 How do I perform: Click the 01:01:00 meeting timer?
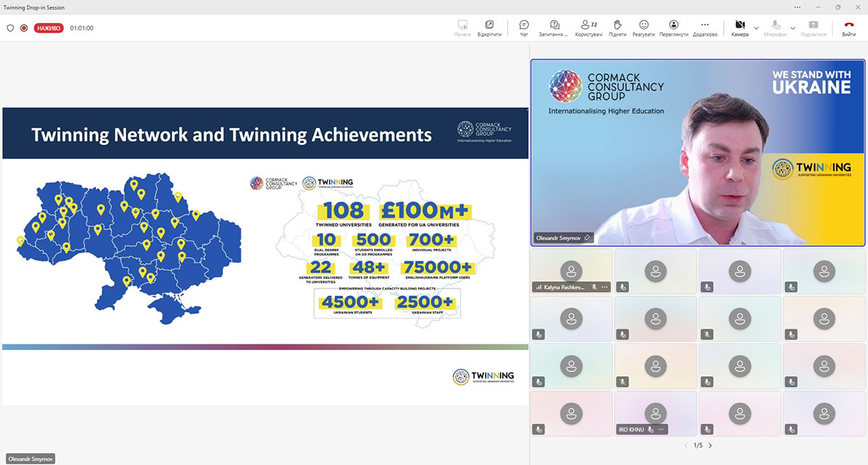[x=82, y=28]
